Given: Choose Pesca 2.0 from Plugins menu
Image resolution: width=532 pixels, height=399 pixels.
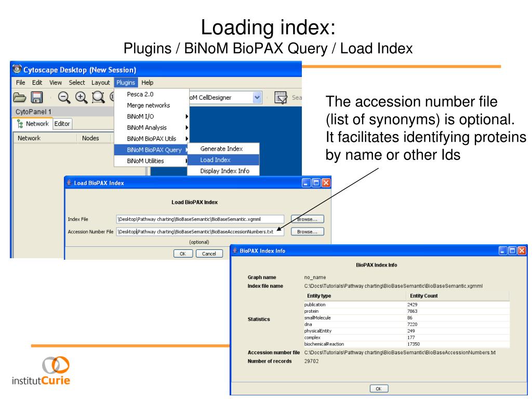Looking at the screenshot, I should tap(151, 95).
